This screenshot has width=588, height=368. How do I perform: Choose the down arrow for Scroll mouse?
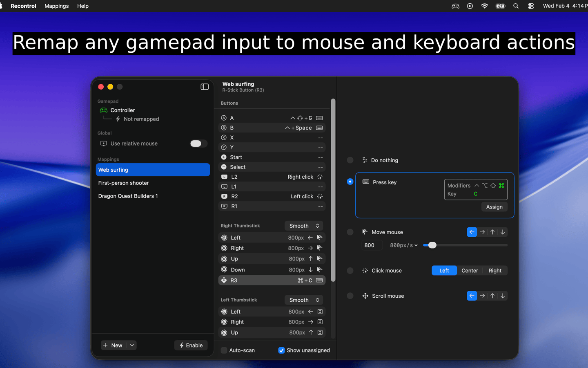tap(503, 296)
